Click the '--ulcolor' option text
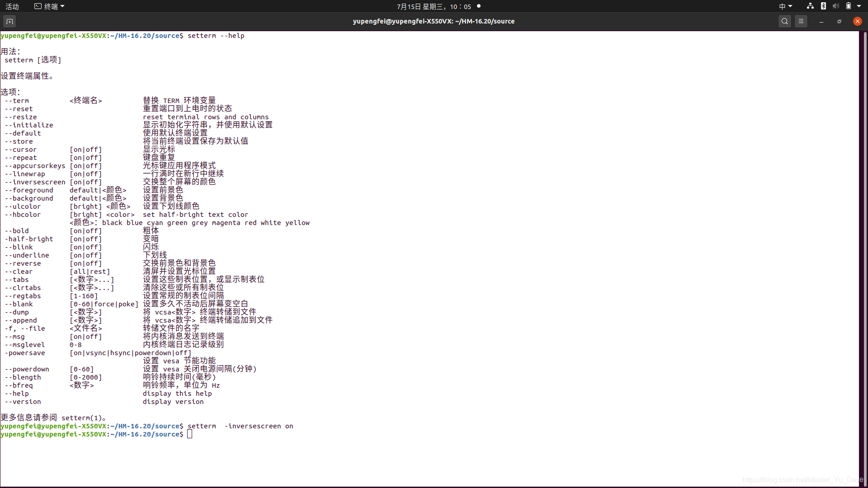This screenshot has width=868, height=488. point(23,206)
